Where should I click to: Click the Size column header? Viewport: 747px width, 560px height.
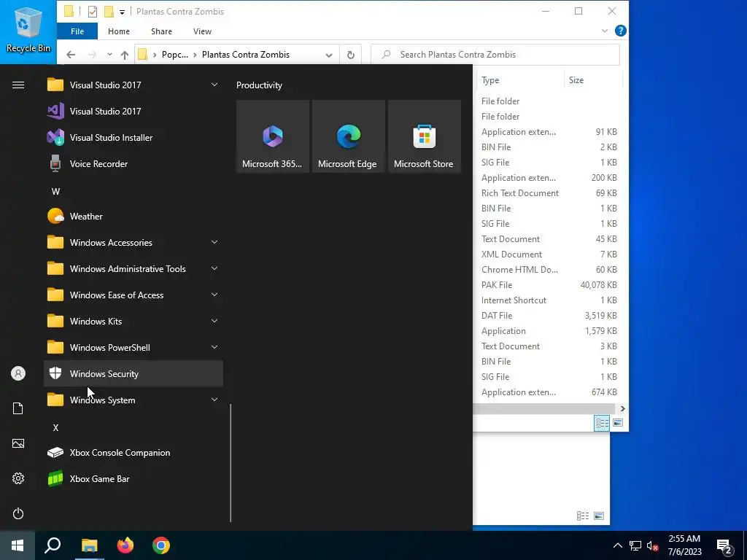pos(594,80)
